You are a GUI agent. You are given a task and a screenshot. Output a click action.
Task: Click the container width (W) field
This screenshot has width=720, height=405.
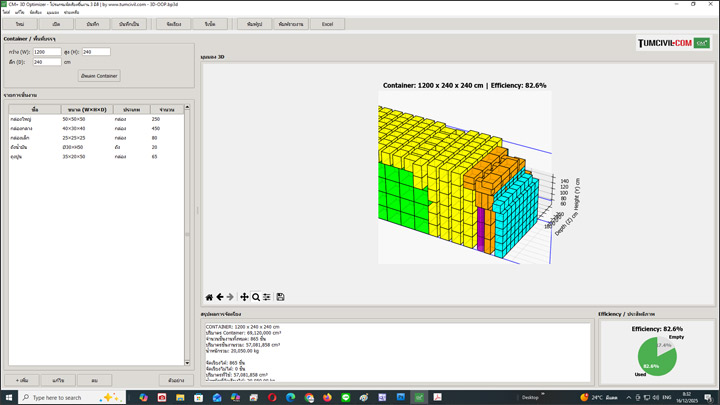(x=47, y=51)
